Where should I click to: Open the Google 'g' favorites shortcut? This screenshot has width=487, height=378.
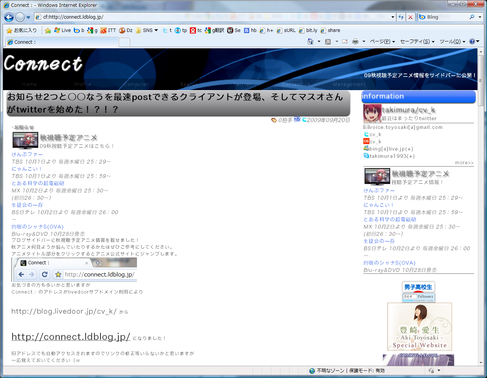92,30
